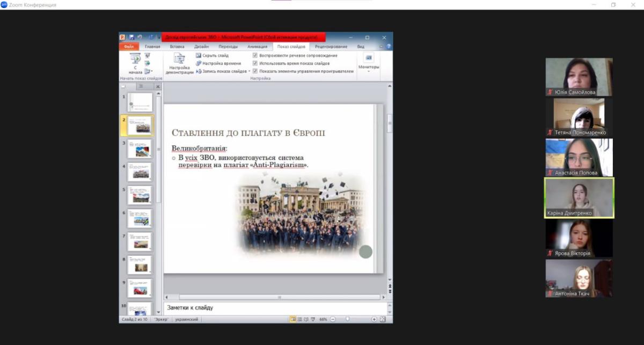644x345 pixels.
Task: Click украинский language indicator in status bar
Action: coord(187,319)
